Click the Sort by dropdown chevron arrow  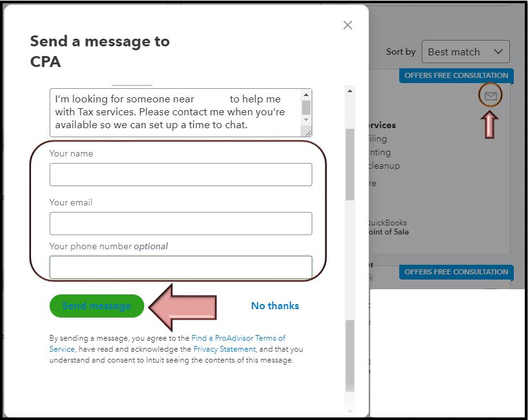coord(498,52)
